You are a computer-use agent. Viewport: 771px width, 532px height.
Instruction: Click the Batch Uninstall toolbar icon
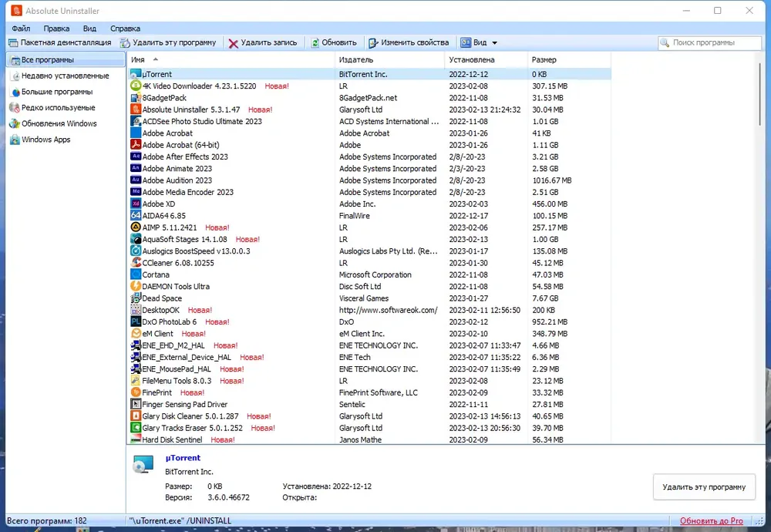click(13, 42)
